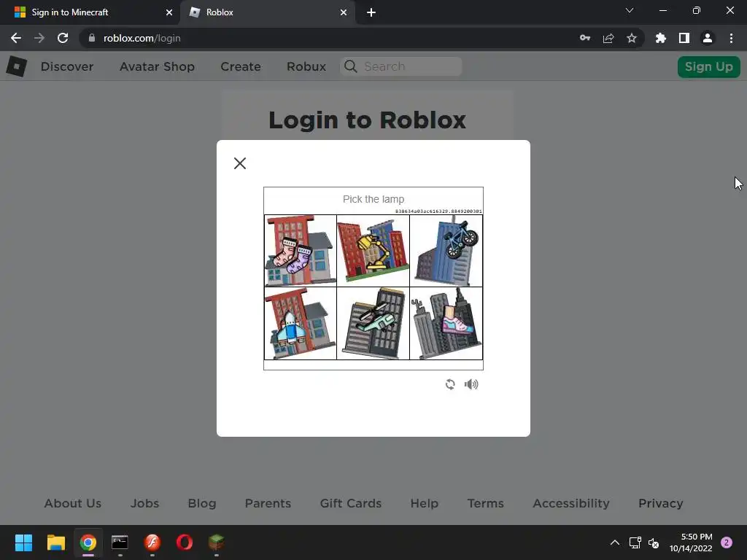
Task: Open notification center badge
Action: pyautogui.click(x=727, y=542)
